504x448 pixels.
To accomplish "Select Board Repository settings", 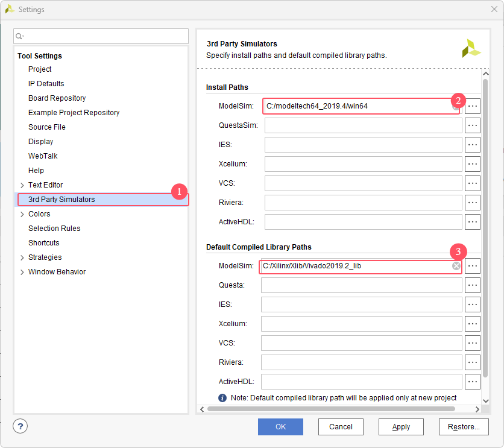I will (x=57, y=98).
